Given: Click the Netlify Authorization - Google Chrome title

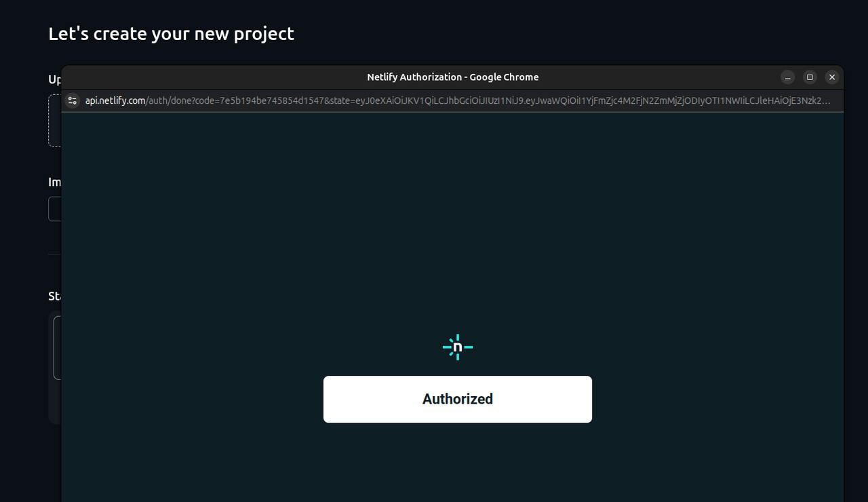Looking at the screenshot, I should coord(453,77).
